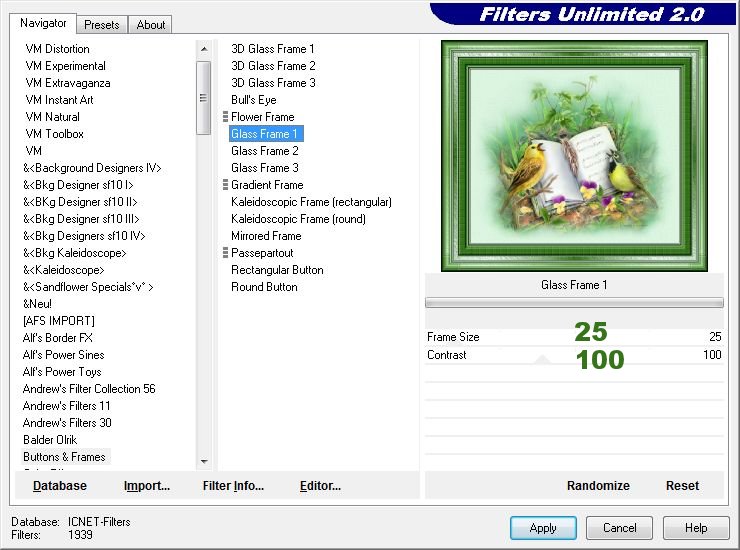Select &<Sandflower Specials°v° > category
Image resolution: width=740 pixels, height=550 pixels.
pos(88,287)
